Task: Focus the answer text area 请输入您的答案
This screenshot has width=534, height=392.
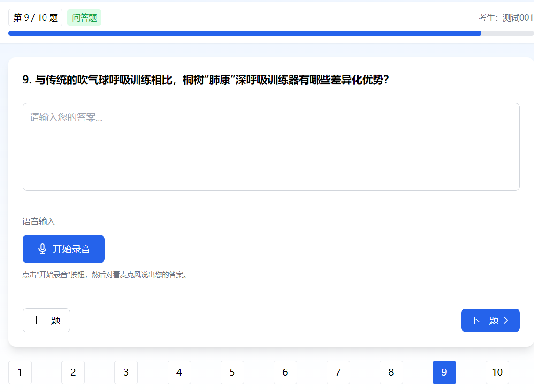Action: (x=271, y=147)
